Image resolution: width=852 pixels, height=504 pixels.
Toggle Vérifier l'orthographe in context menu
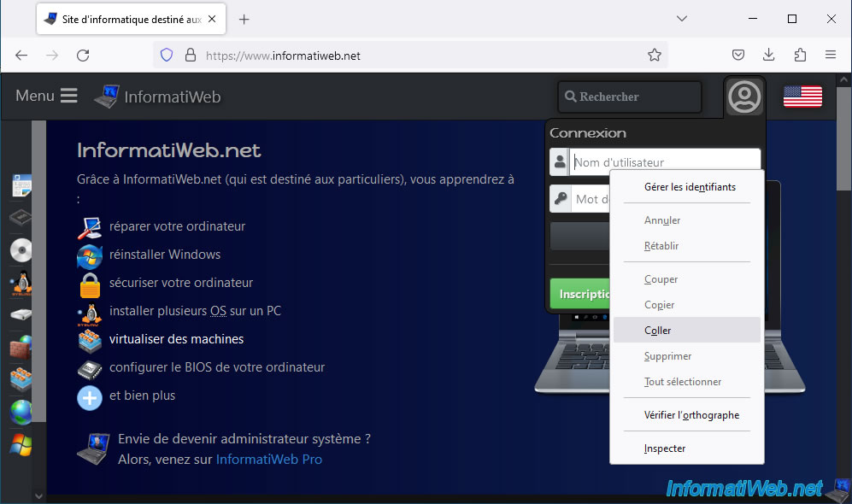[x=687, y=415]
